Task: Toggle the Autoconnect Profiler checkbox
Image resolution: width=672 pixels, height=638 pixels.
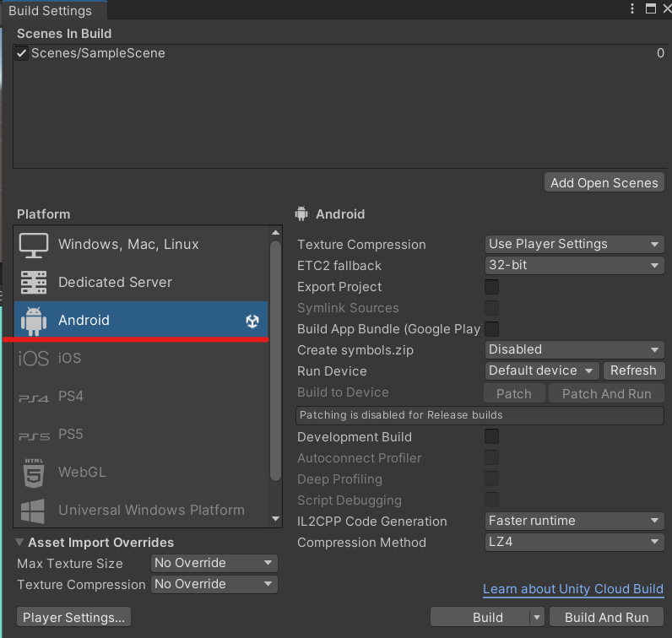Action: pyautogui.click(x=491, y=457)
